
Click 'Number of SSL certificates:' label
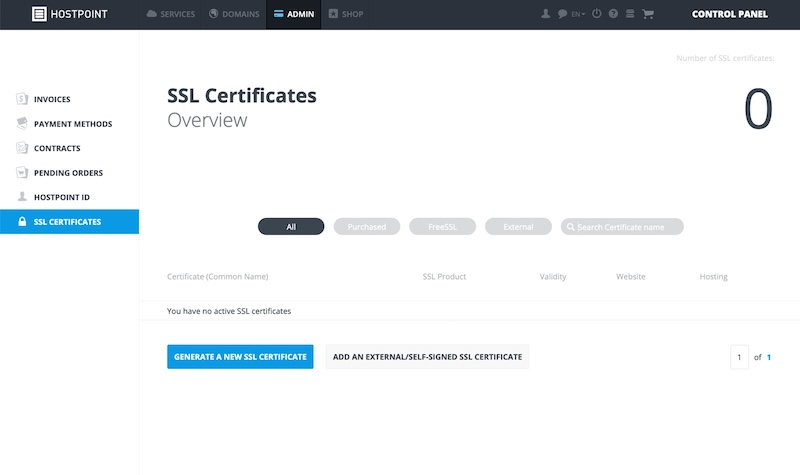click(725, 58)
